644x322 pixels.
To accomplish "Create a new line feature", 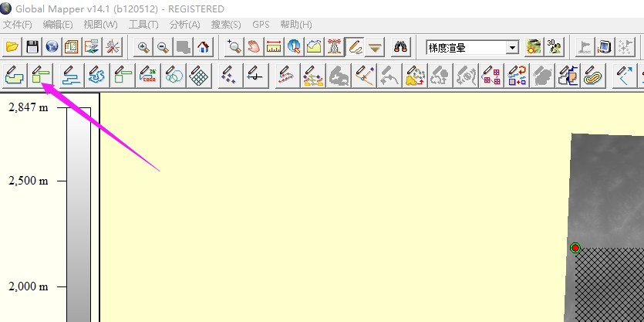I will click(72, 75).
